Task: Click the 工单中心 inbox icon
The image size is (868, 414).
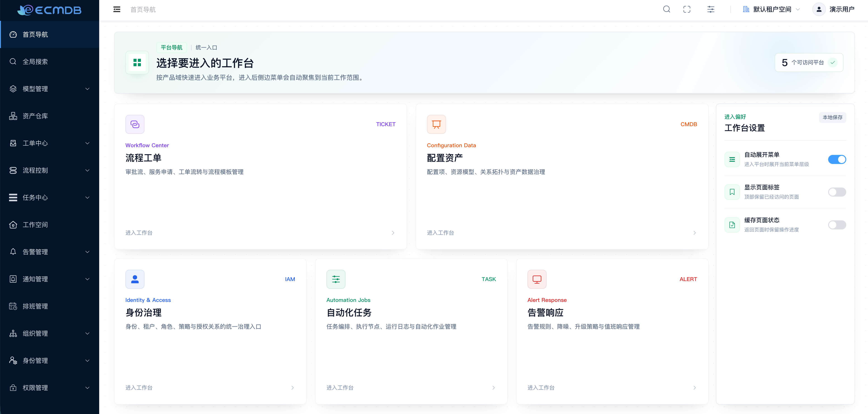Action: 13,143
